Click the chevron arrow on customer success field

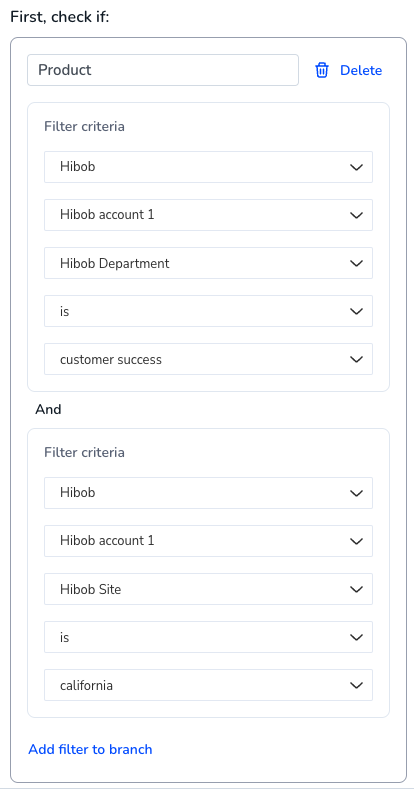pyautogui.click(x=356, y=359)
